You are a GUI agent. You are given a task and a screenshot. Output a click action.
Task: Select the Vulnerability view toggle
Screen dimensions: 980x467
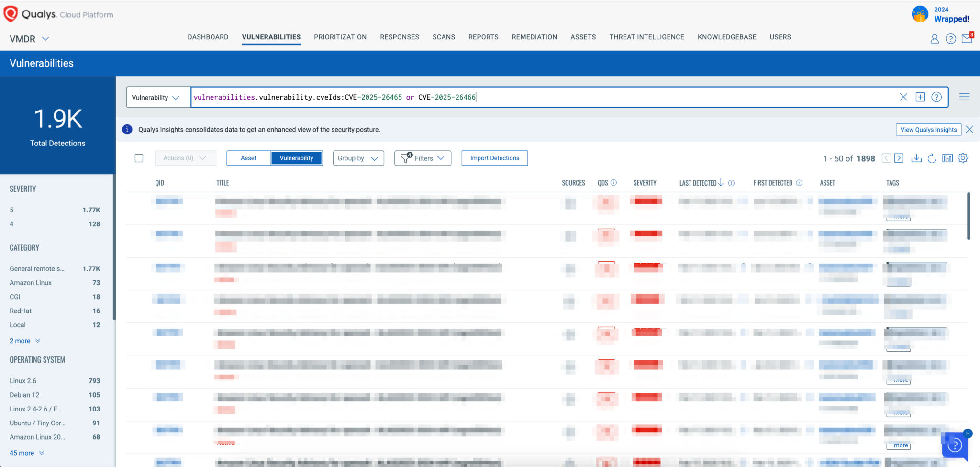(x=297, y=158)
